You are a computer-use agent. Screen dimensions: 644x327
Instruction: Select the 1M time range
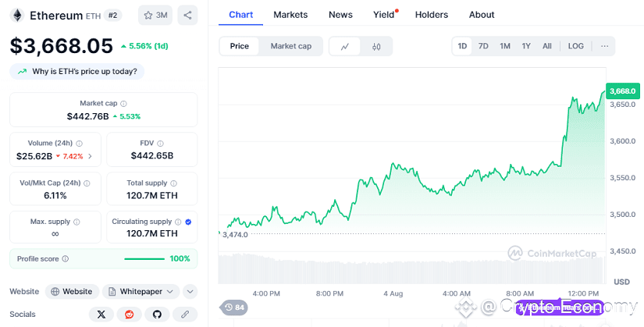point(505,46)
